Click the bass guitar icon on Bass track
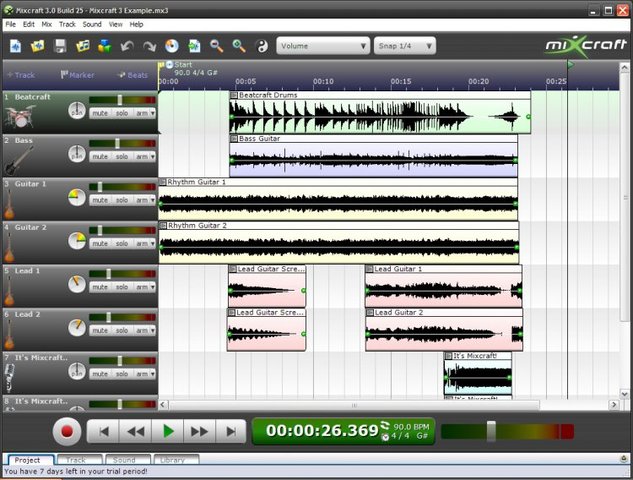The image size is (633, 480). click(19, 160)
